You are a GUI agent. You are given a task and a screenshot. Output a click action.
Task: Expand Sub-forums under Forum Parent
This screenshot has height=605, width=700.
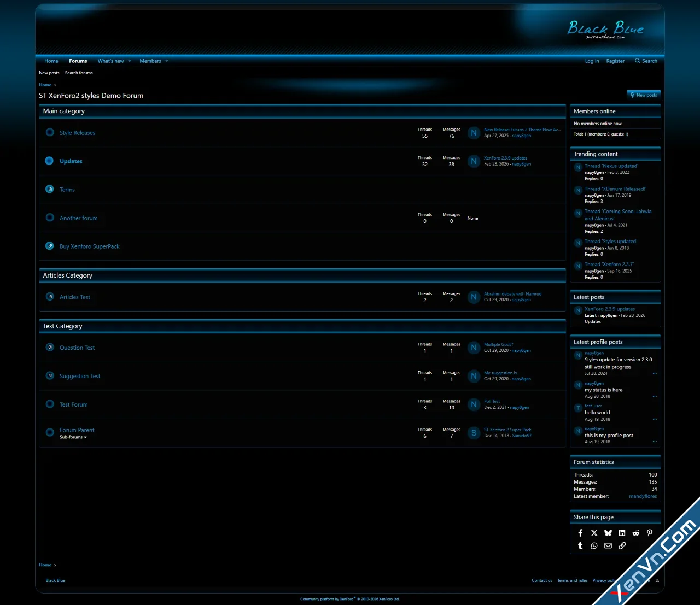coord(86,437)
